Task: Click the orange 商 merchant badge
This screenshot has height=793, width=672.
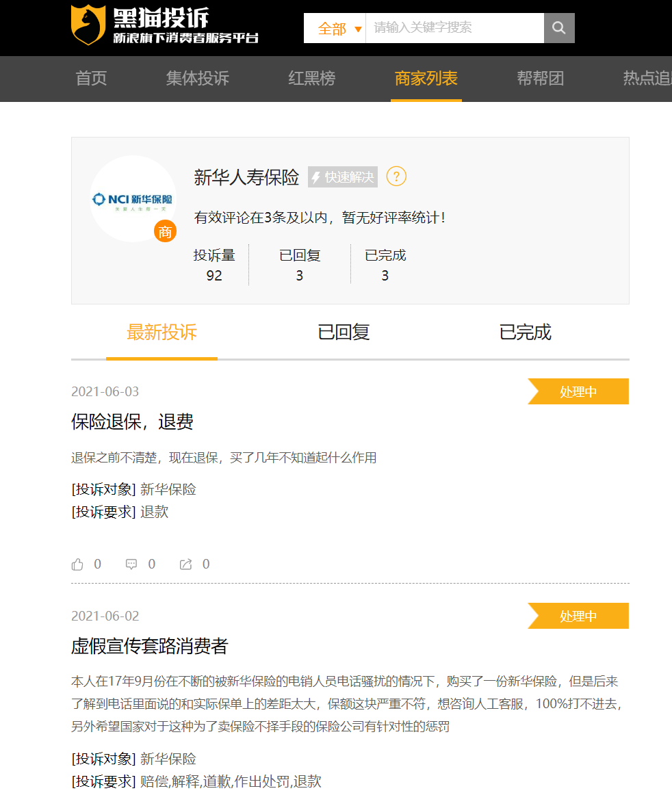Action: [x=165, y=232]
